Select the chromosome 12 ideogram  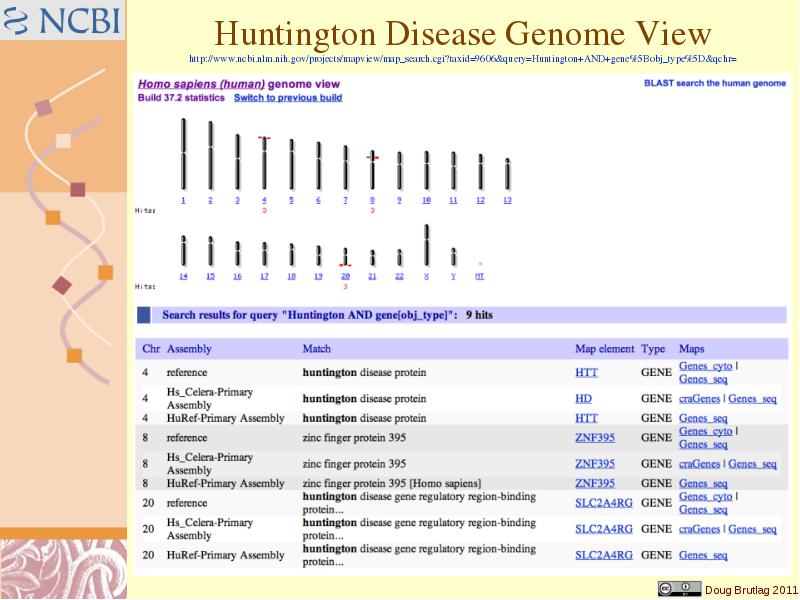[x=481, y=172]
